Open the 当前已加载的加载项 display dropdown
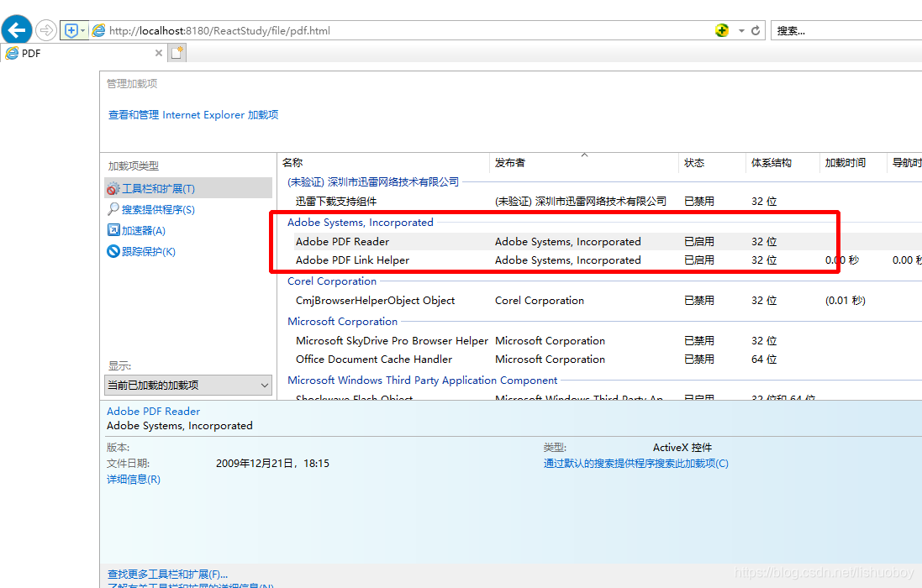Viewport: 922px width, 588px height. click(188, 386)
